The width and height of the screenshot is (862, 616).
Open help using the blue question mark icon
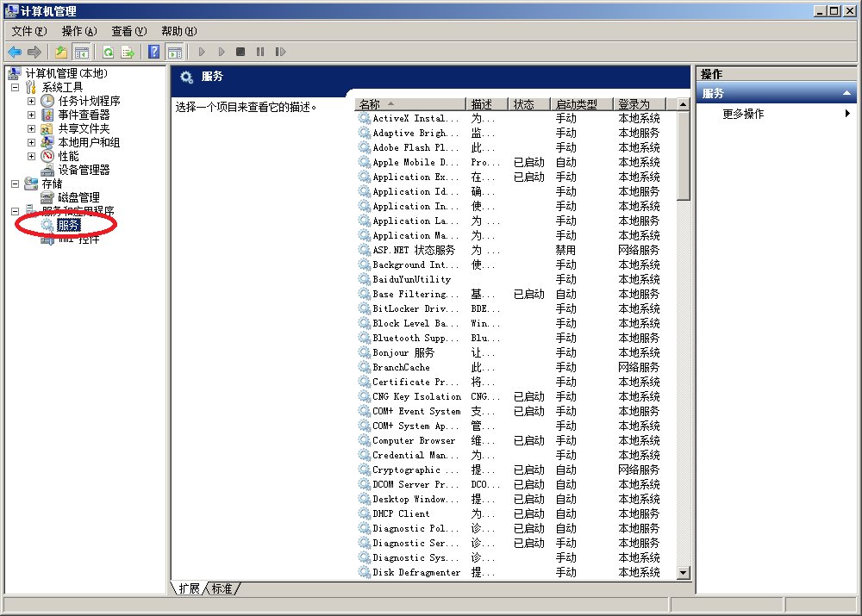point(154,51)
